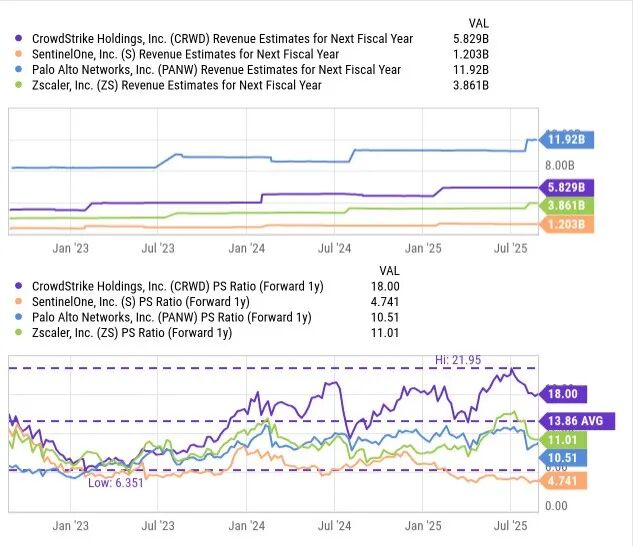Screen dimensions: 633x546
Task: Click Zscaler PS Ratio green legend dot
Action: click(19, 332)
